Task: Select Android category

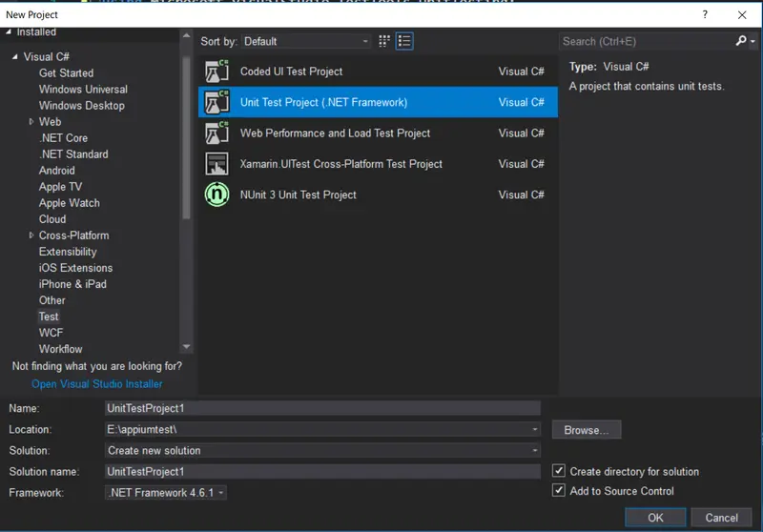Action: (x=57, y=171)
